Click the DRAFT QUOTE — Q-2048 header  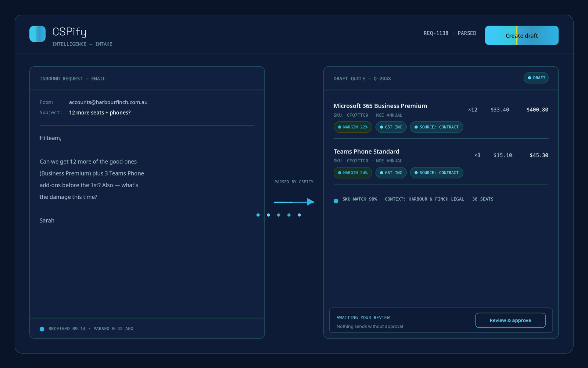point(362,79)
